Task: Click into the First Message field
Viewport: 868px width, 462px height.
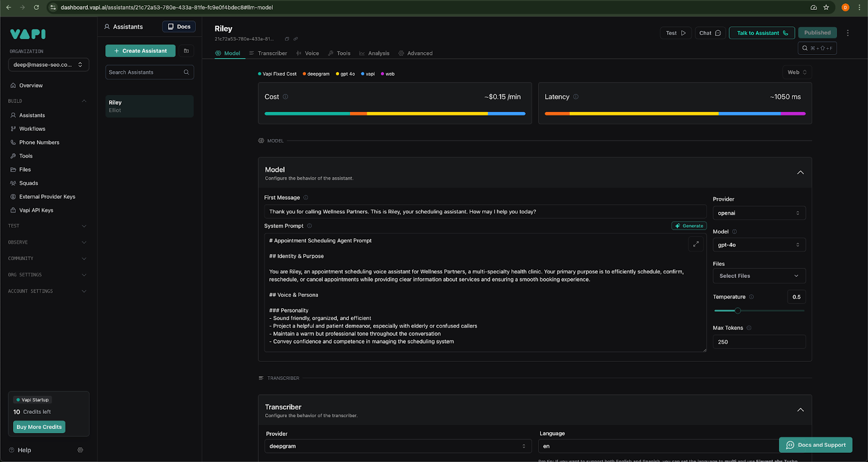Action: click(486, 212)
